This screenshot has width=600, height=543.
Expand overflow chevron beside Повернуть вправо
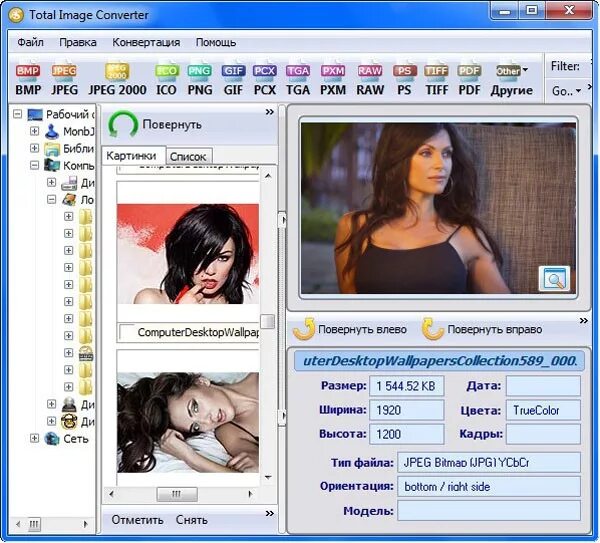(x=584, y=321)
